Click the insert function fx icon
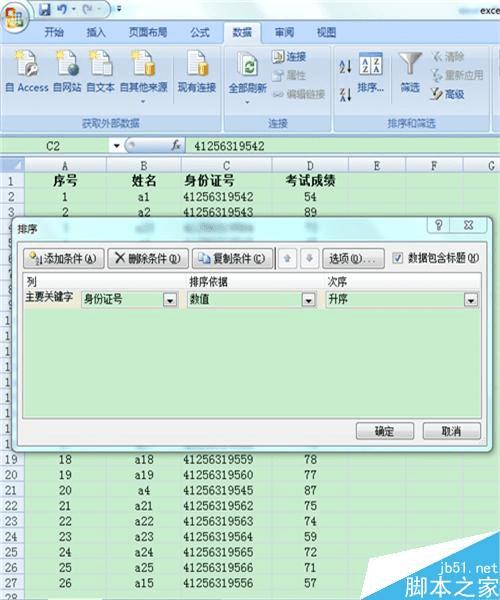 pos(176,145)
